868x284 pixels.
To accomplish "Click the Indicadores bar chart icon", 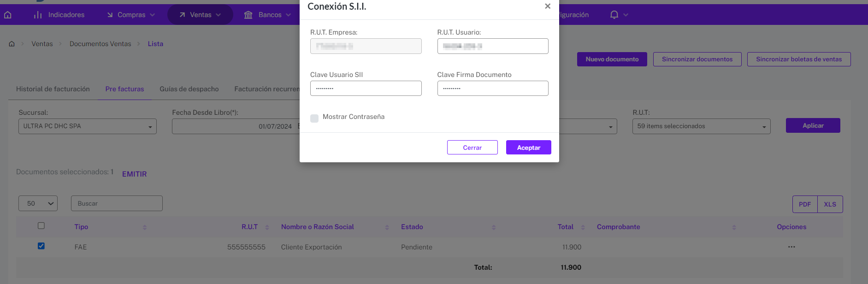I will 38,15.
